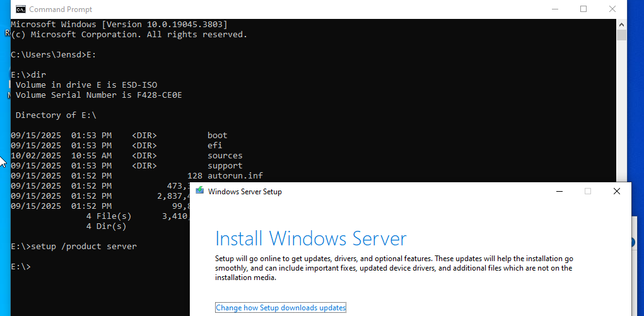The width and height of the screenshot is (644, 316).
Task: Click the autorun.inf file name in listing
Action: pyautogui.click(x=233, y=175)
